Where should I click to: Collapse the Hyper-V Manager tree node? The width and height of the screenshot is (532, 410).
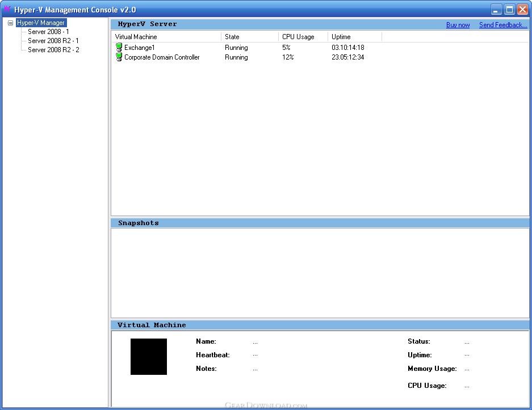pos(11,23)
